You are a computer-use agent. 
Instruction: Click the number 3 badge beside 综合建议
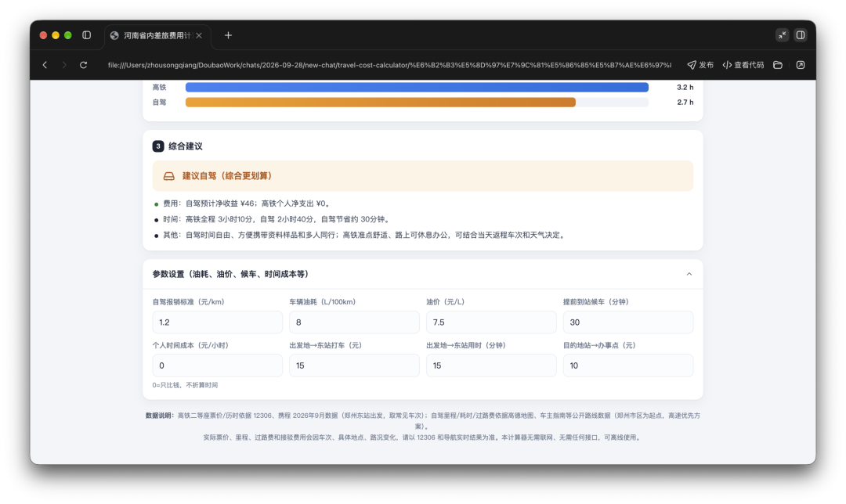[158, 146]
